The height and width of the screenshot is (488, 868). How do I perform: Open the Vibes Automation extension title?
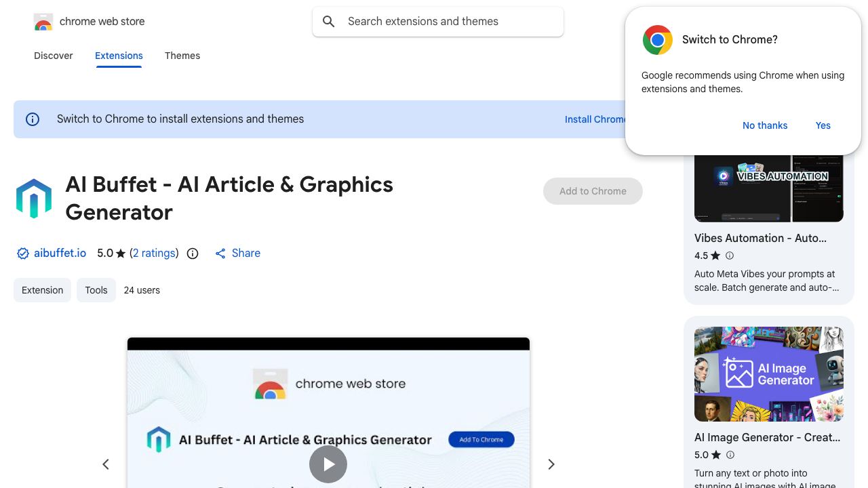pos(760,239)
